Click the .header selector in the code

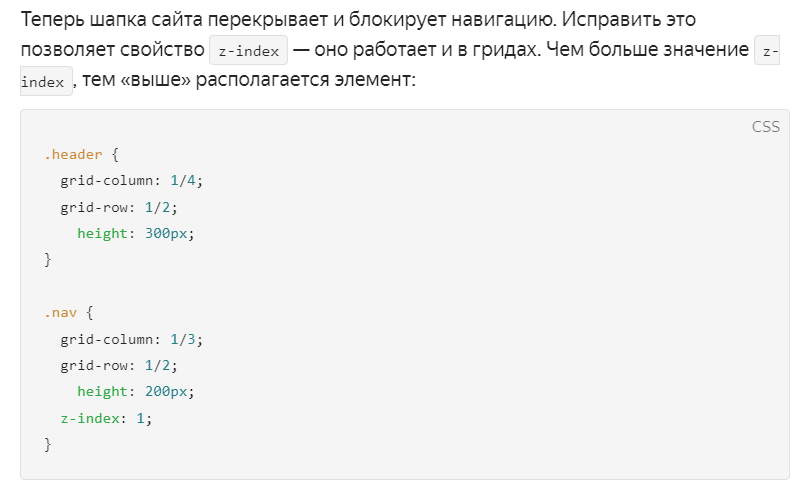pyautogui.click(x=73, y=154)
